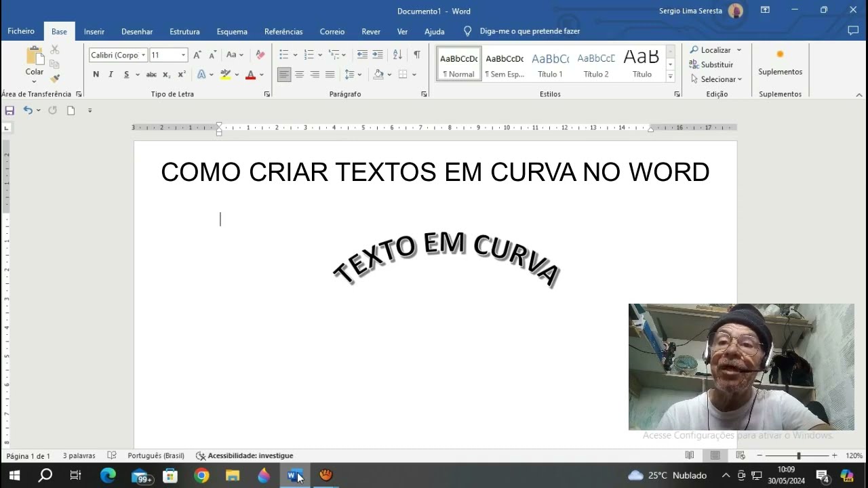Clear all formatting with the eraser icon

coord(260,55)
